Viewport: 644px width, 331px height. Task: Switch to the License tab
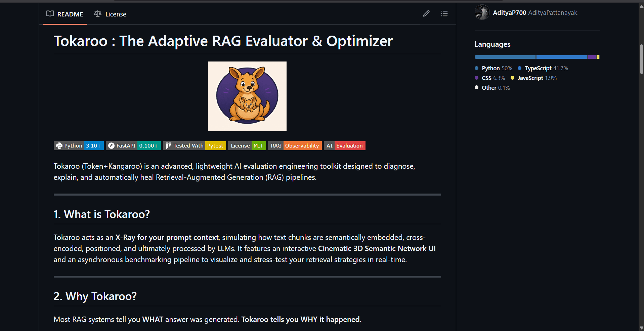click(110, 14)
